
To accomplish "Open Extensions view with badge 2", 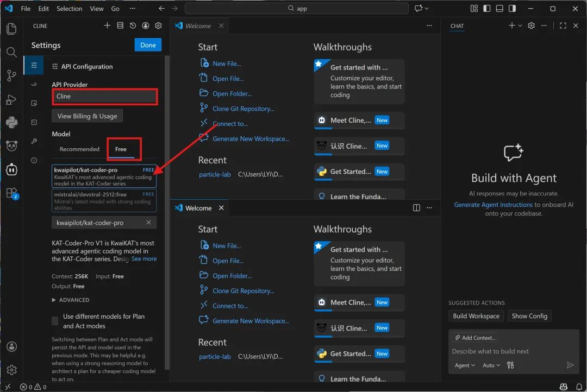I will pyautogui.click(x=11, y=193).
